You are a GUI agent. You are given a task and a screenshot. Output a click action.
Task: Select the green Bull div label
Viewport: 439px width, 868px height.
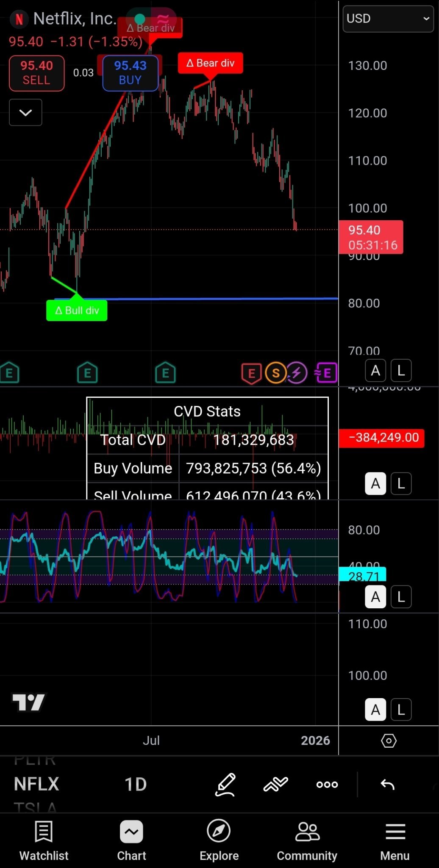point(77,310)
